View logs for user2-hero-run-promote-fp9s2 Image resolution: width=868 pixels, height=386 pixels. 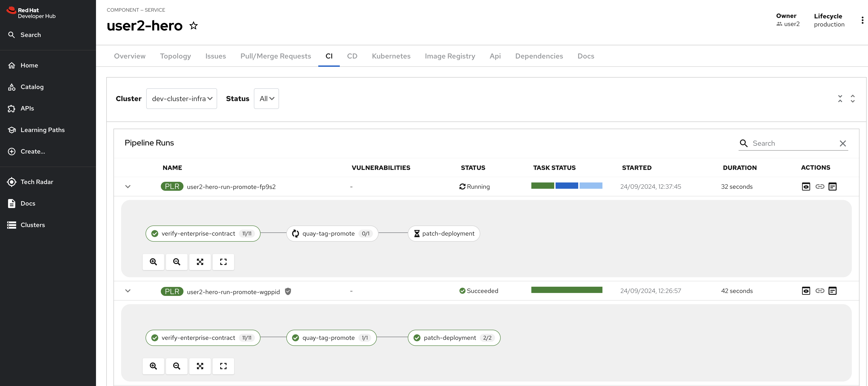click(832, 186)
